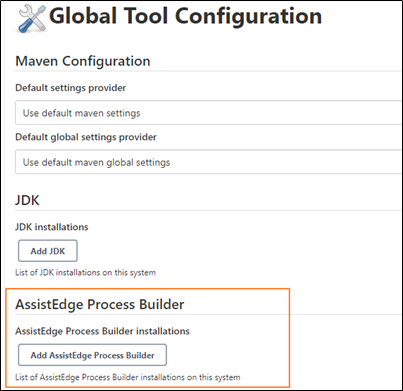Viewport: 403px width, 391px height.
Task: Click the word 'Configuration' in the page title
Action: (248, 16)
